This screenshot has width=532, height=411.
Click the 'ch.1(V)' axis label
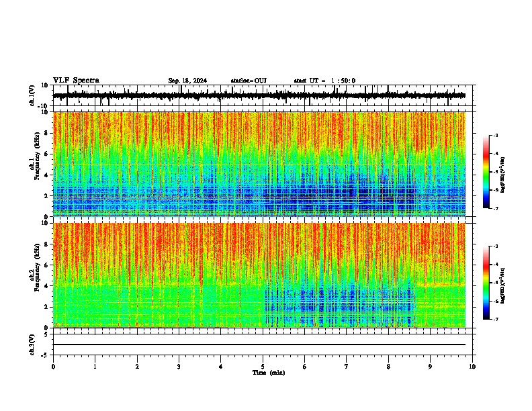[x=32, y=95]
